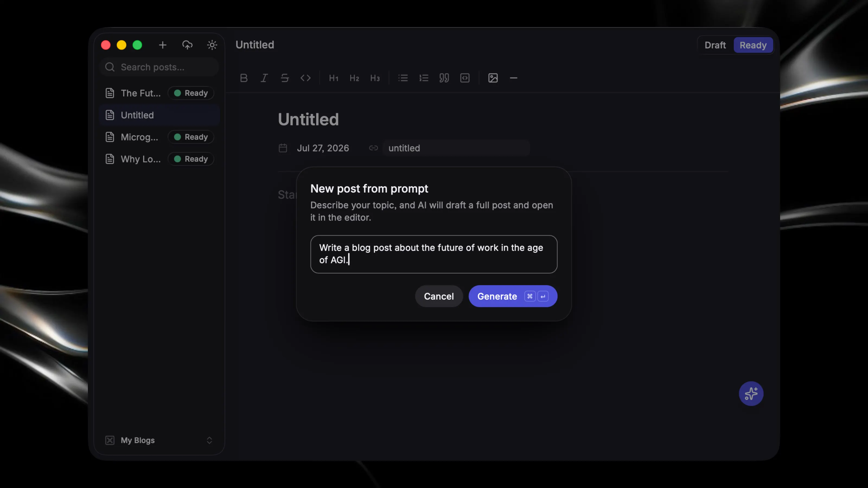Insert a blockquote
The image size is (868, 488).
(x=444, y=78)
